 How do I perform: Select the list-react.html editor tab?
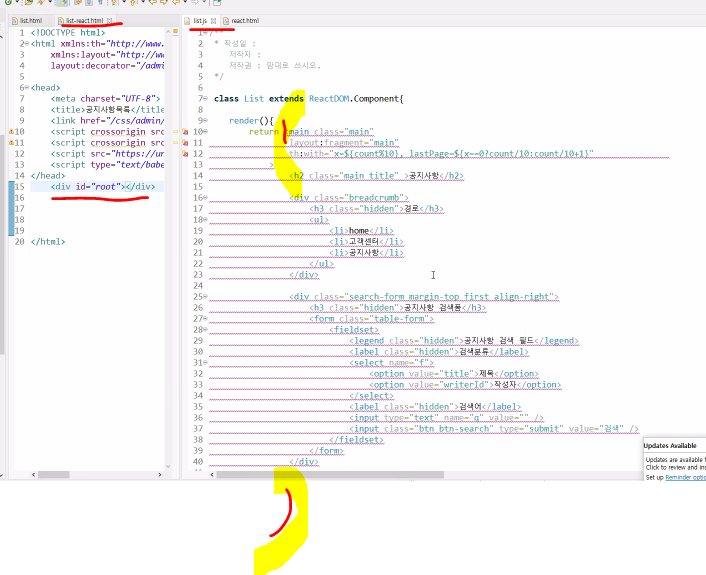[84, 21]
